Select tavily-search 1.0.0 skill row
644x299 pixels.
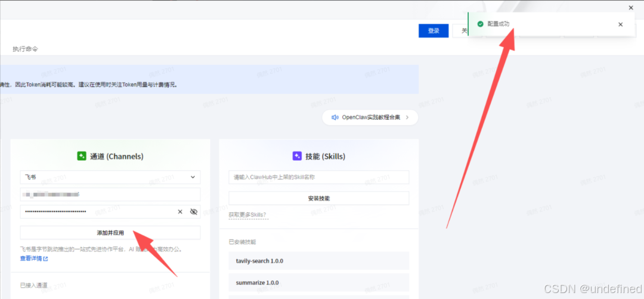click(318, 261)
